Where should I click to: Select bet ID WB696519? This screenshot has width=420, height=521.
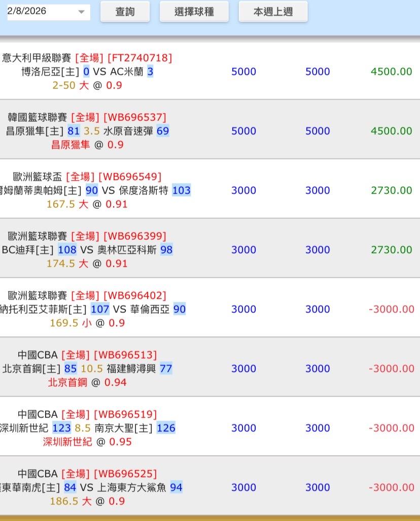pos(125,414)
